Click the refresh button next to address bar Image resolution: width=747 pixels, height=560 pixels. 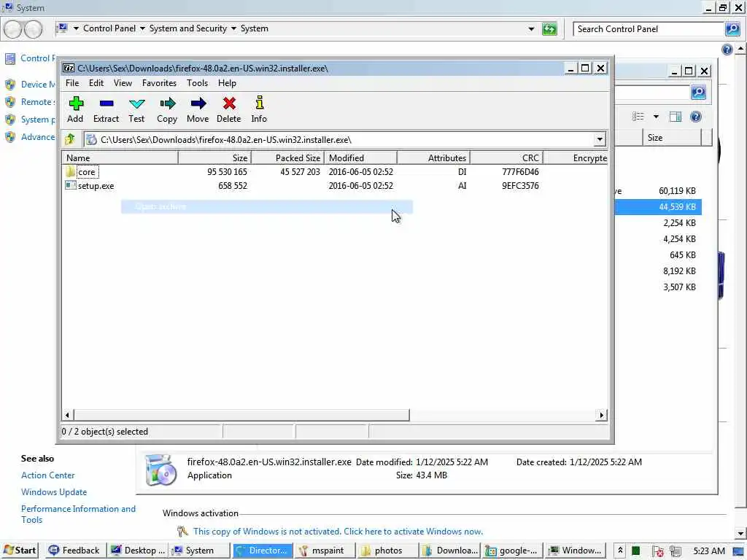(x=549, y=29)
